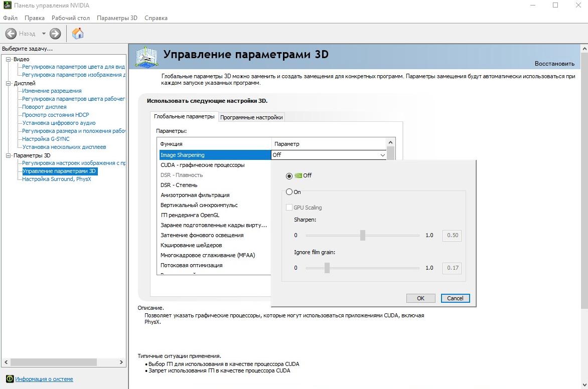
Task: Open the Правка menu
Action: (x=35, y=18)
